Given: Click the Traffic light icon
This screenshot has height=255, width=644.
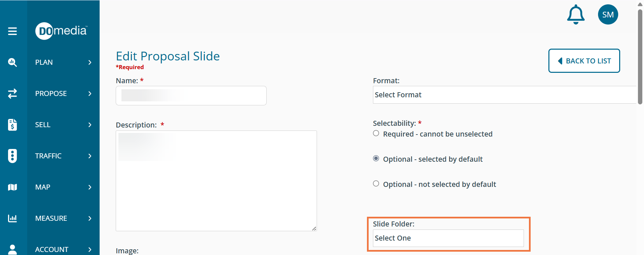Looking at the screenshot, I should [x=12, y=156].
